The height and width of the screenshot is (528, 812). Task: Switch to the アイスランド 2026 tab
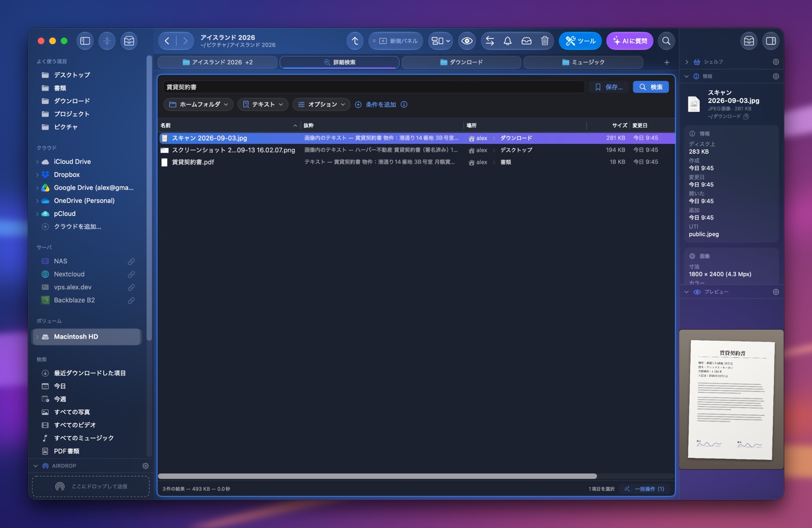(217, 62)
